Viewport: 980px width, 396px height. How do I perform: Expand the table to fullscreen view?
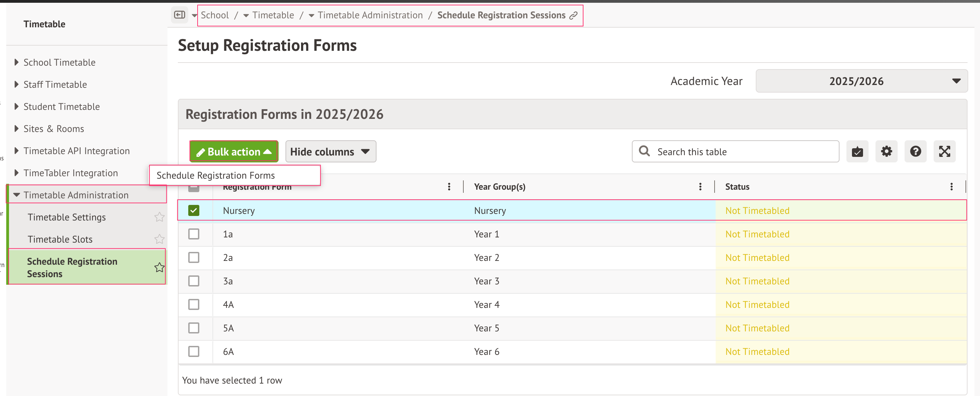click(x=945, y=151)
